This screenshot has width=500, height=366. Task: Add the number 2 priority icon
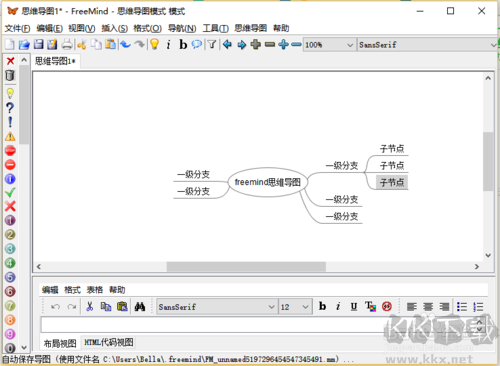coord(10,235)
